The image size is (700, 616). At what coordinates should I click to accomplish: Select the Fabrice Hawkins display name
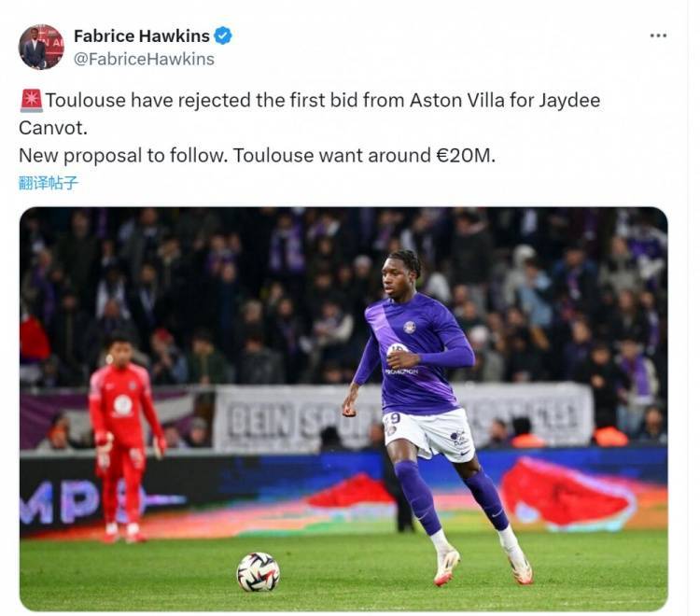(142, 35)
